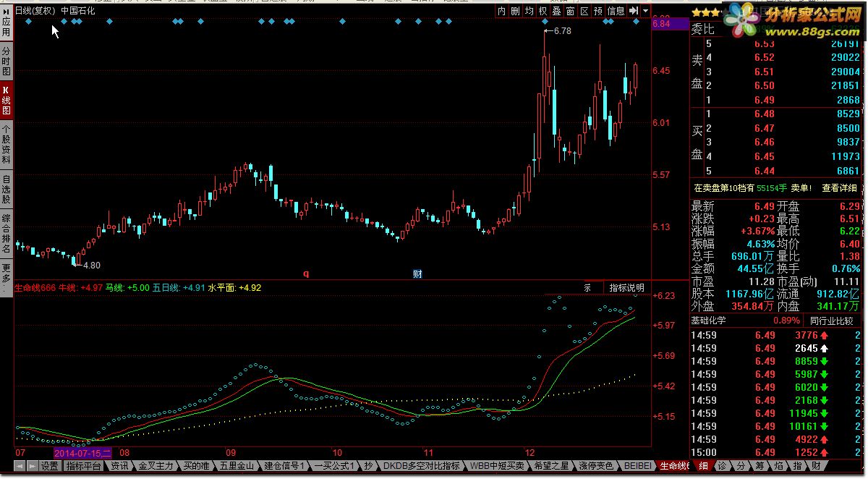Click the 查看详细 link
The height and width of the screenshot is (479, 868).
pyautogui.click(x=841, y=188)
